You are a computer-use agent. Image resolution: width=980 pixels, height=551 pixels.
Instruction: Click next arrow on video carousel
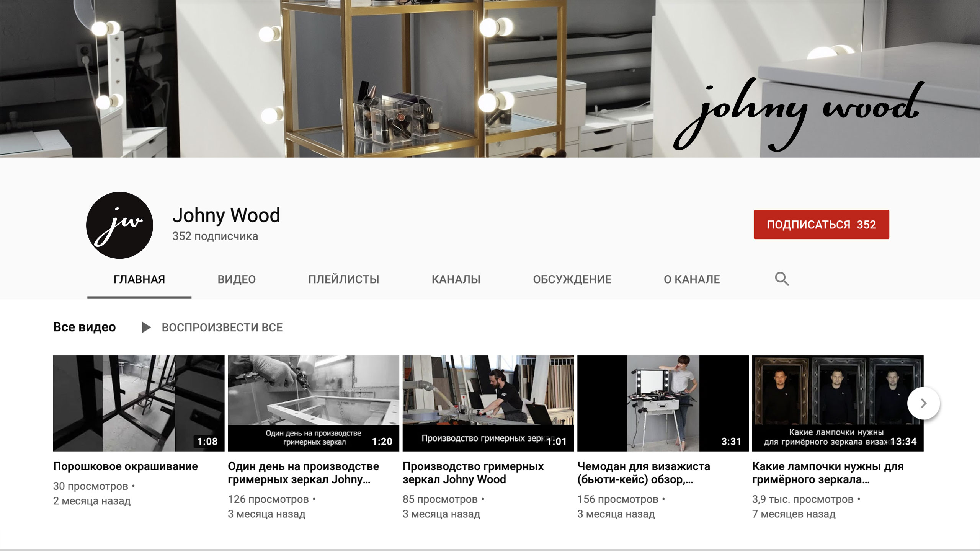point(923,403)
